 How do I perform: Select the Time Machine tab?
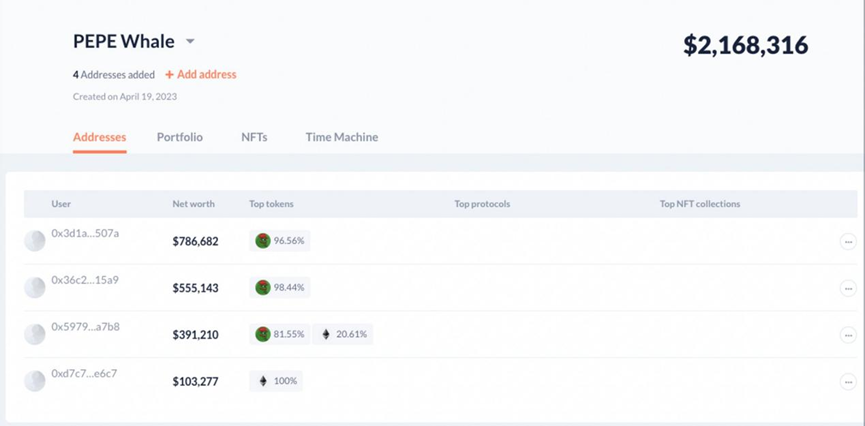(342, 137)
